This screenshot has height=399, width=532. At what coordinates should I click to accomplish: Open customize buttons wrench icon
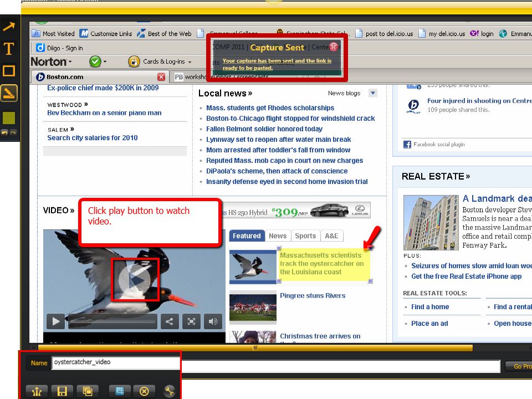pos(169,391)
